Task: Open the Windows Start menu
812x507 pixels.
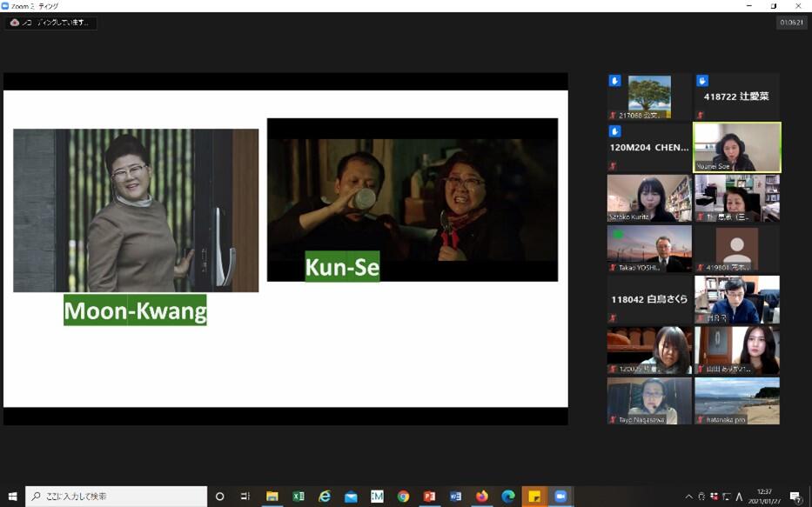Action: click(x=12, y=497)
